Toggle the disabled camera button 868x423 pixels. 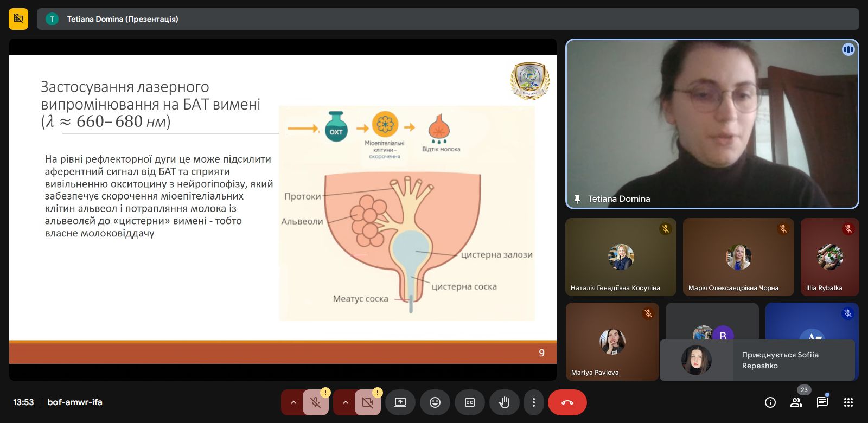click(x=367, y=402)
